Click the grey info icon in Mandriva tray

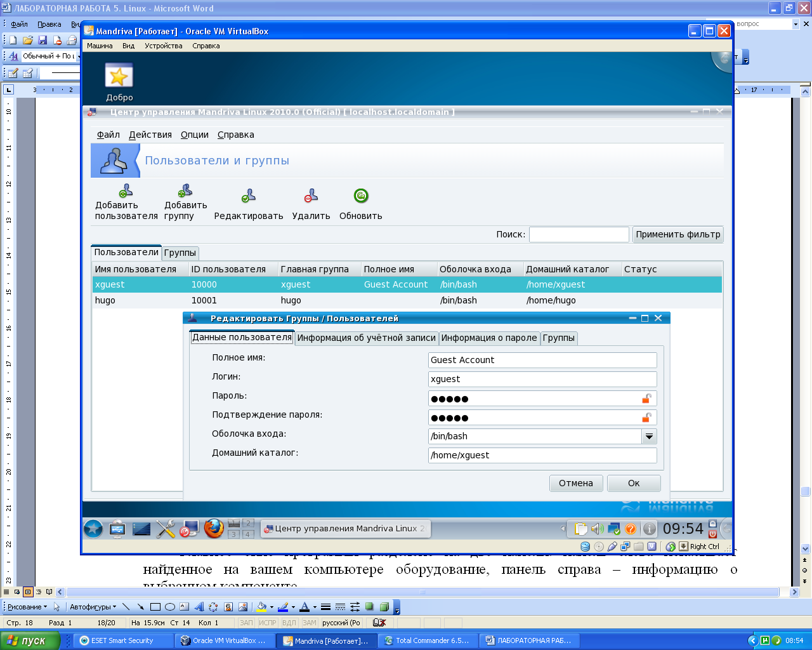pyautogui.click(x=650, y=529)
